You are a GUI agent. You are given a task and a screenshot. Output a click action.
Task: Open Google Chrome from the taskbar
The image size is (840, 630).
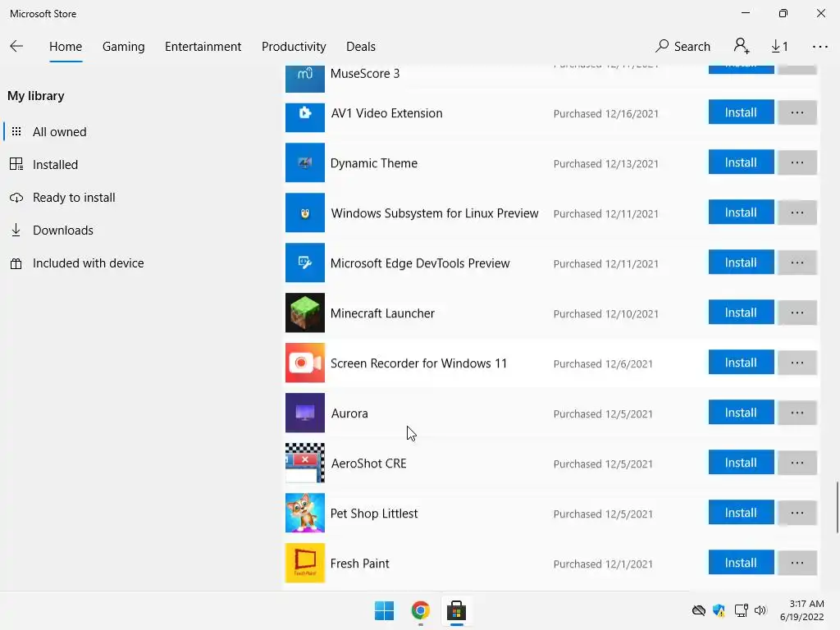point(421,610)
